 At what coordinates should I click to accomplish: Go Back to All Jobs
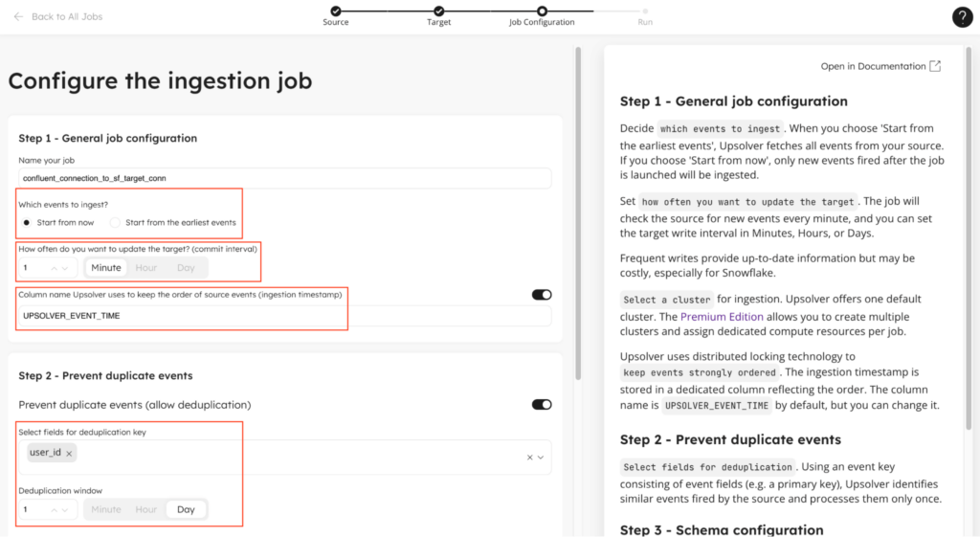point(67,17)
